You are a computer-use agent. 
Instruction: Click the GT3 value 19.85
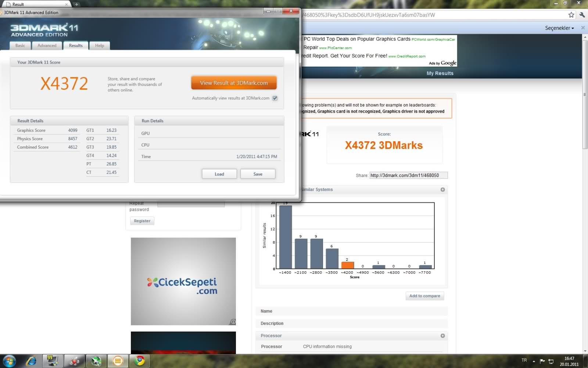click(x=111, y=147)
